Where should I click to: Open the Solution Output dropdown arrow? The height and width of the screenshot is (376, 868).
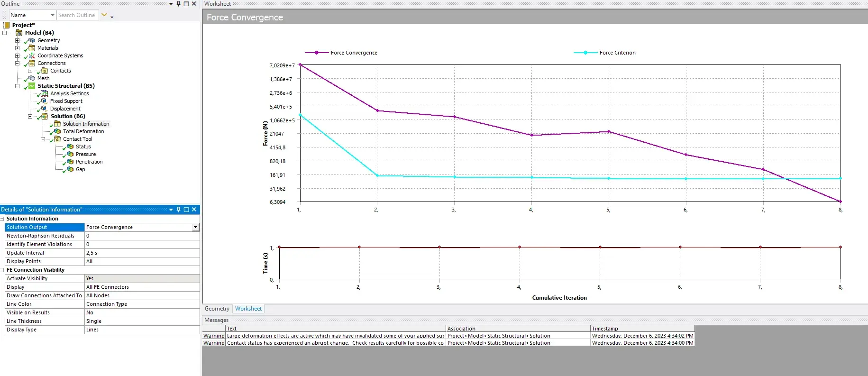tap(195, 228)
